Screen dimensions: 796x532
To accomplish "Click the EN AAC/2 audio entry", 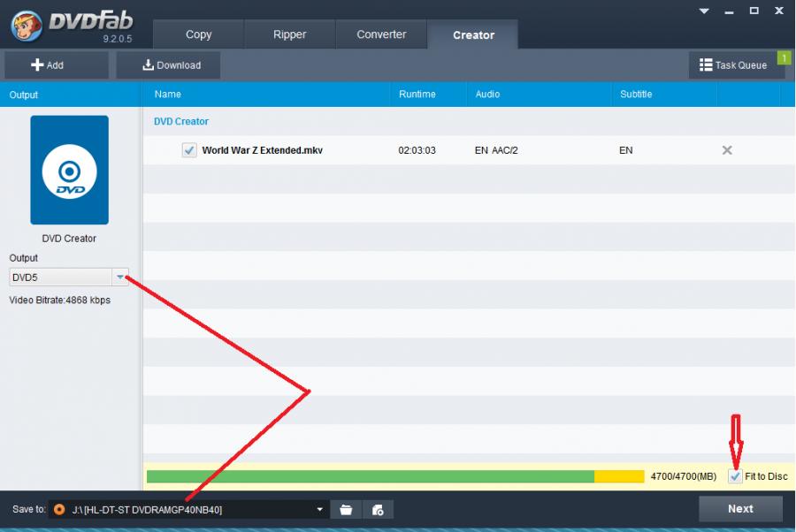I will [496, 150].
